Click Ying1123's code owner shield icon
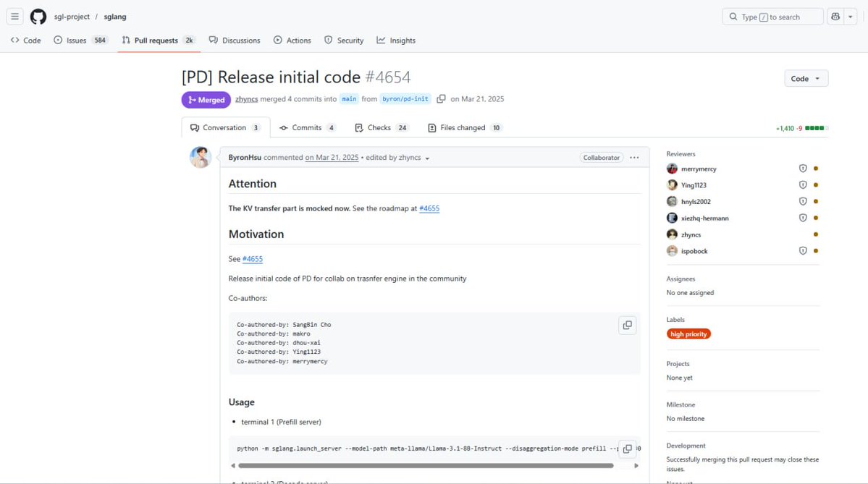 (803, 185)
